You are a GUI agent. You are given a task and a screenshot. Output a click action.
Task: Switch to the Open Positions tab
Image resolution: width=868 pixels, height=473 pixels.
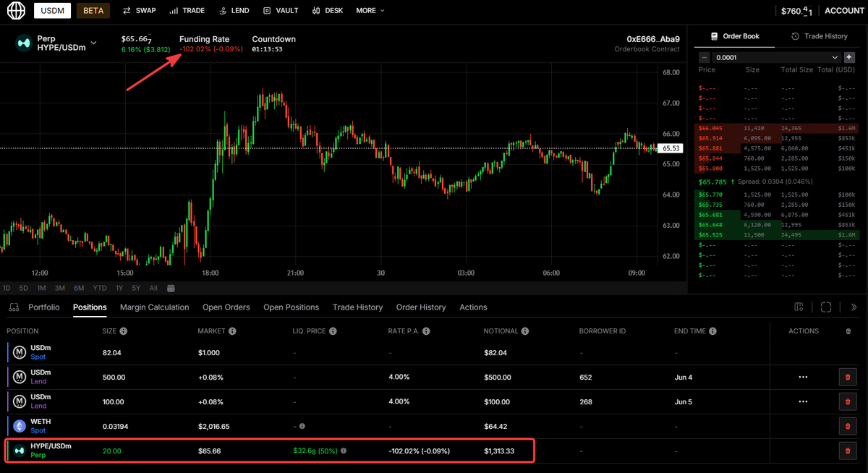coord(292,307)
